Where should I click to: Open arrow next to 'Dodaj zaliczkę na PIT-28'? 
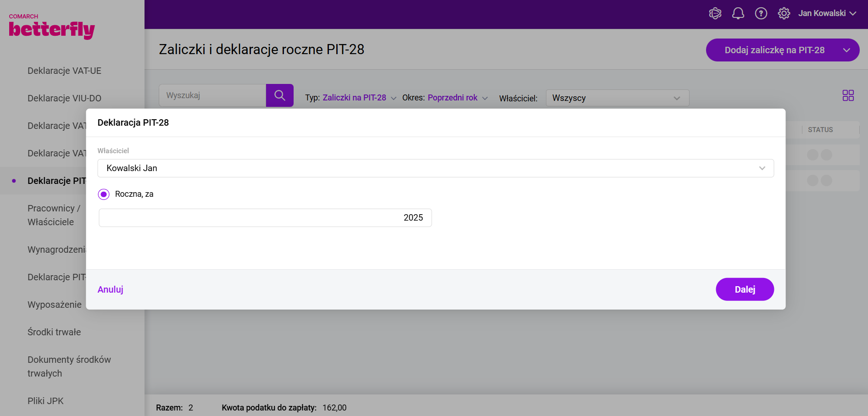pos(846,50)
